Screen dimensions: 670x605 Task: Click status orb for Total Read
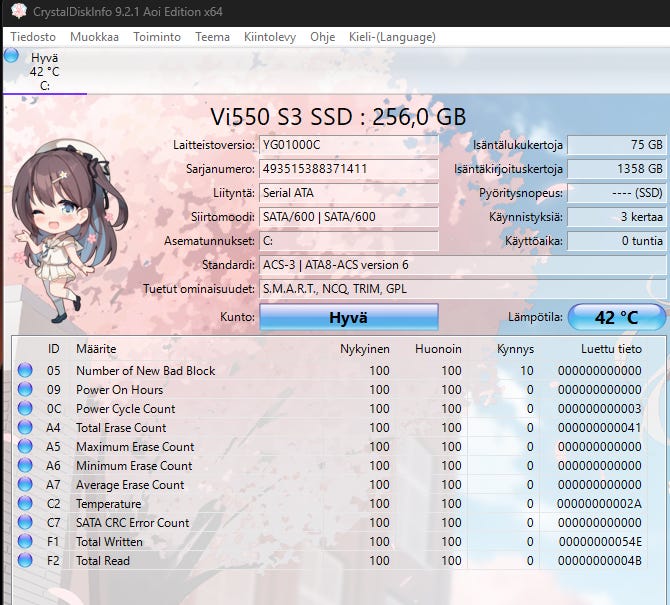[x=25, y=560]
